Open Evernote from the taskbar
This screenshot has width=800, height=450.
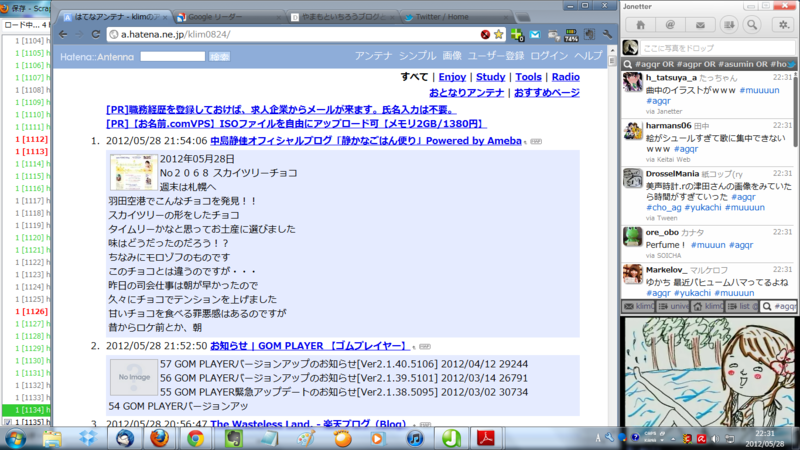click(233, 438)
